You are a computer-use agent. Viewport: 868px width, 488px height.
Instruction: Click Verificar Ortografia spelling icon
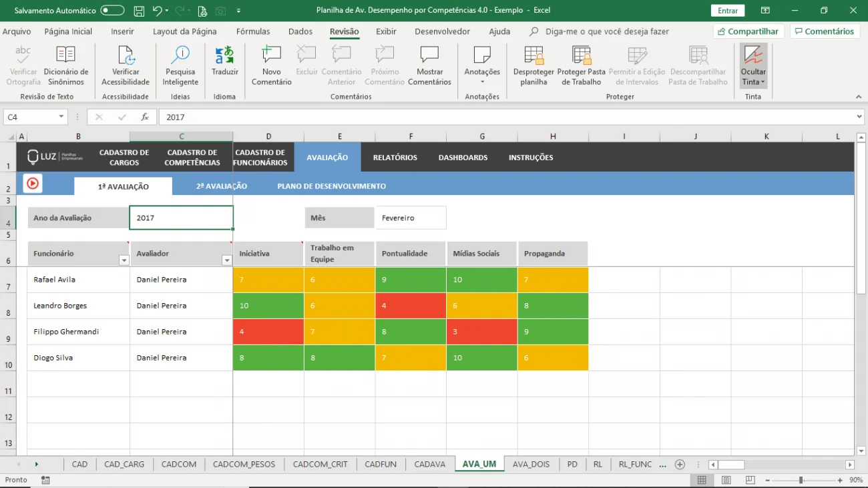pos(23,65)
